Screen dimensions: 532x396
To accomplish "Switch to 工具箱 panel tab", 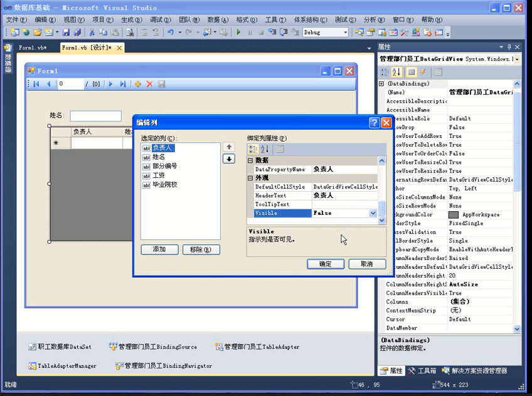I will (422, 371).
